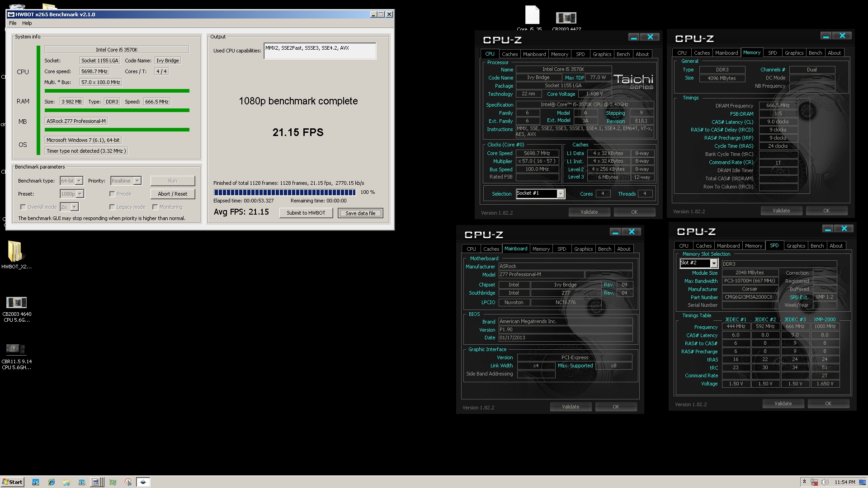Open the Preset 1080p dropdown
The width and height of the screenshot is (868, 488).
pos(72,194)
